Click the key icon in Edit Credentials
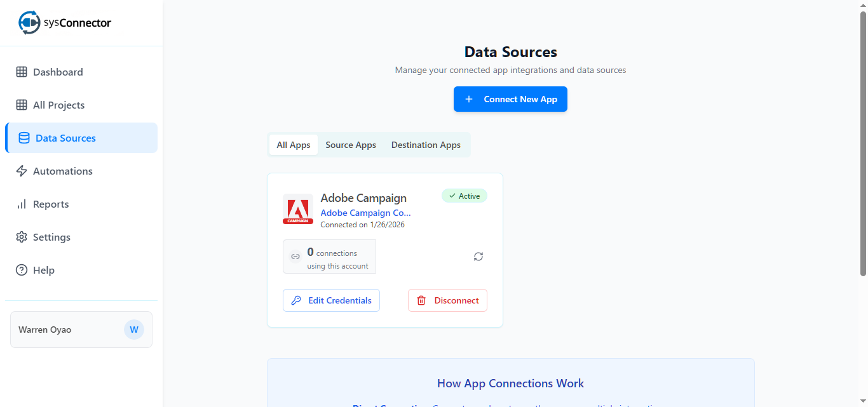This screenshot has height=407, width=868. point(296,300)
